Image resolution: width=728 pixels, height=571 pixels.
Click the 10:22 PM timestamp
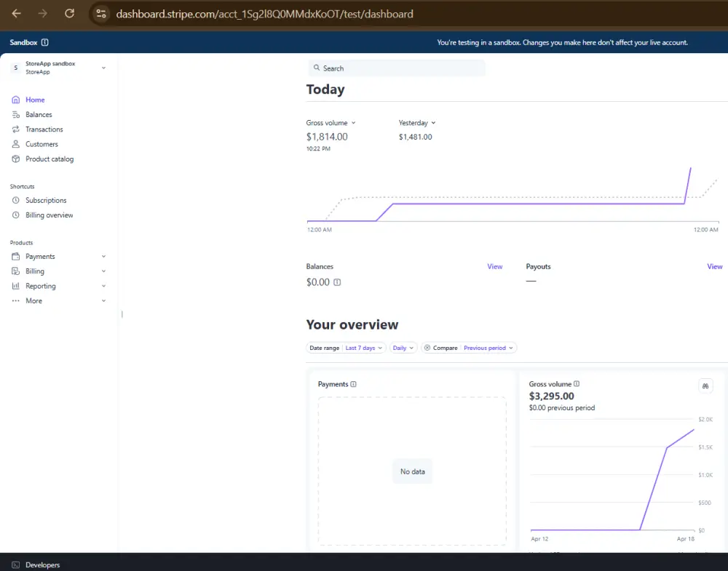pyautogui.click(x=318, y=149)
